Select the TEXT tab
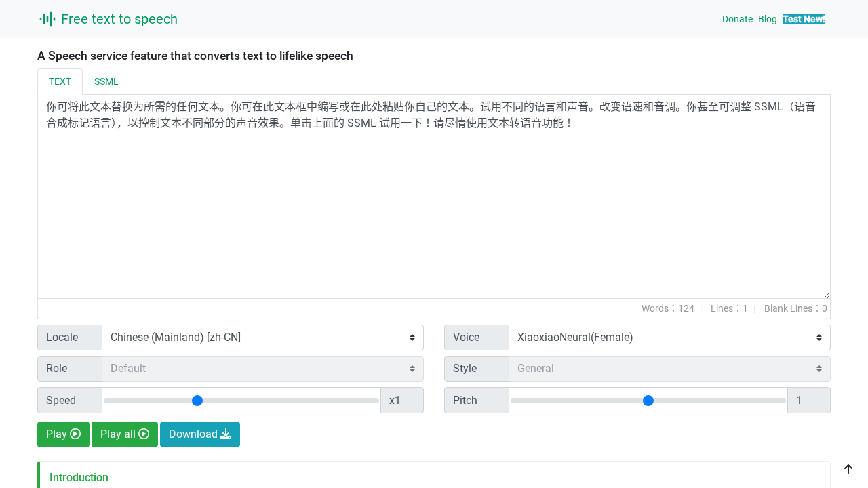This screenshot has width=868, height=488. click(x=60, y=81)
